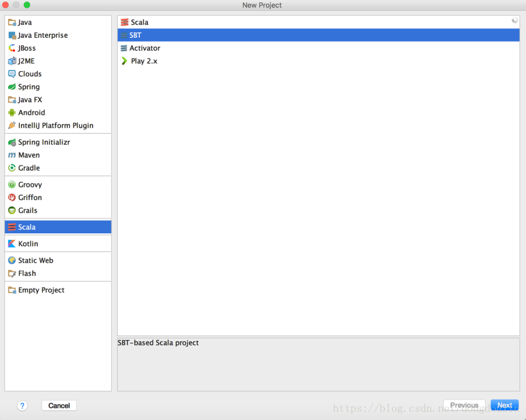Click the "SBT-based Scala project" description
The height and width of the screenshot is (420, 526).
(158, 343)
